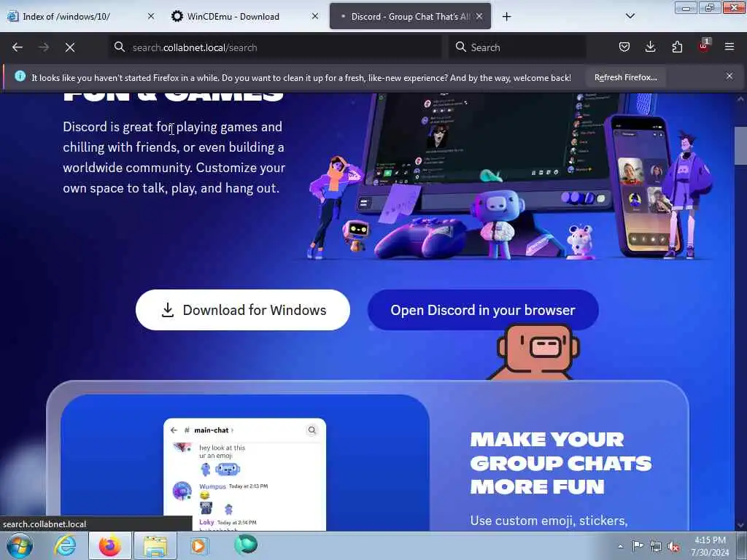
Task: Click the Refresh Firefox... button
Action: pos(625,77)
